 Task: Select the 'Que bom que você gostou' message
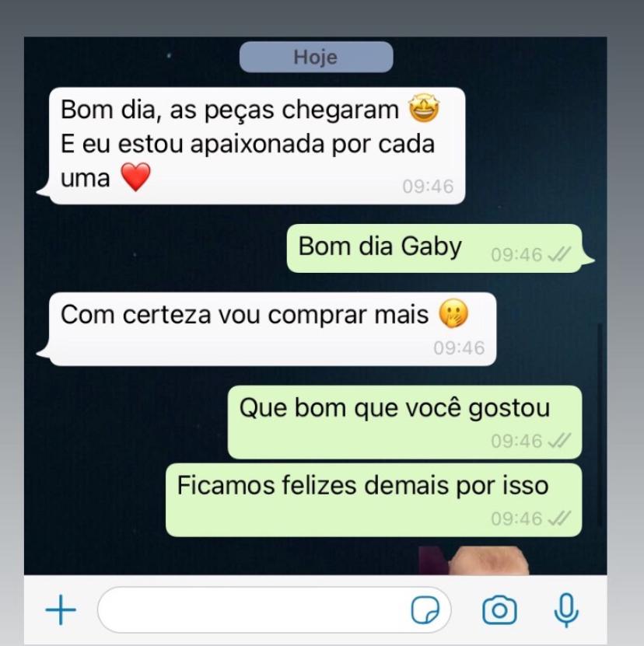[404, 422]
